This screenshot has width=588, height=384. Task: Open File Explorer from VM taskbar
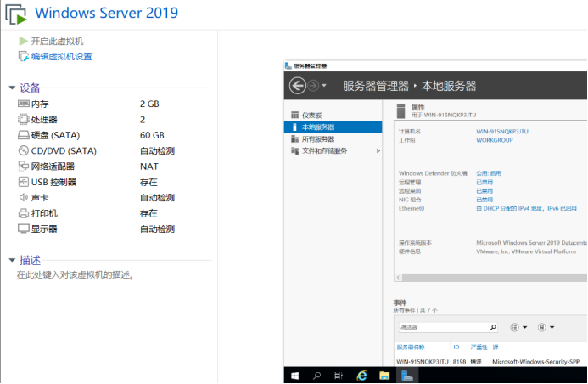point(384,376)
